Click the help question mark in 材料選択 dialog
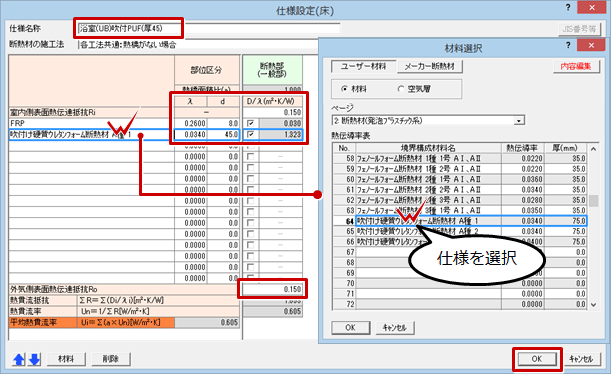 [568, 45]
